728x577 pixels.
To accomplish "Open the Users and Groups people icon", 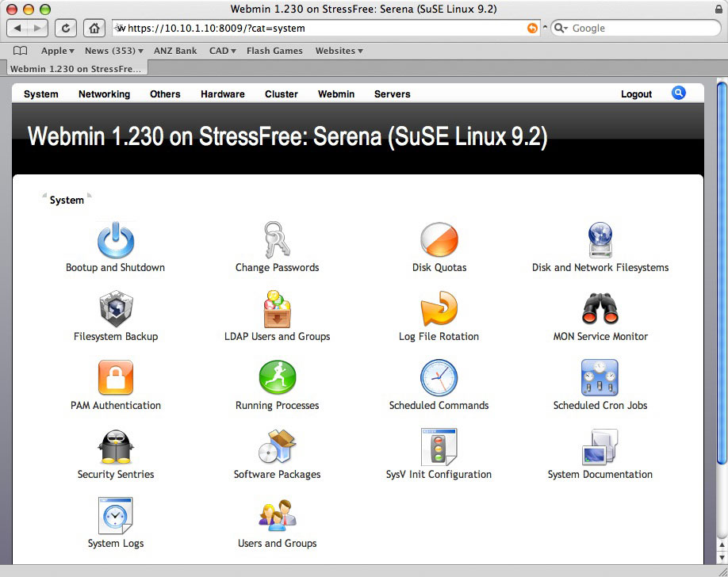I will 278,515.
